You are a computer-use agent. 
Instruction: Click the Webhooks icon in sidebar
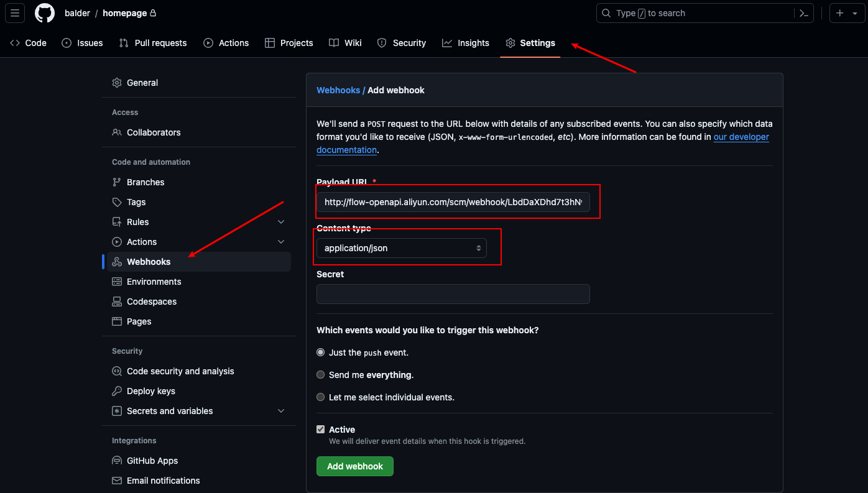tap(117, 262)
